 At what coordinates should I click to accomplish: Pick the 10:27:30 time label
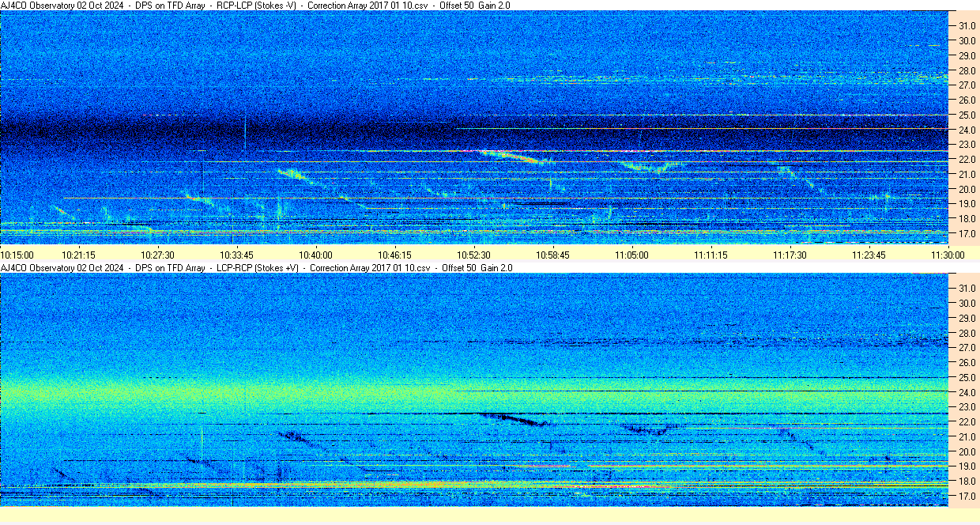(x=157, y=255)
